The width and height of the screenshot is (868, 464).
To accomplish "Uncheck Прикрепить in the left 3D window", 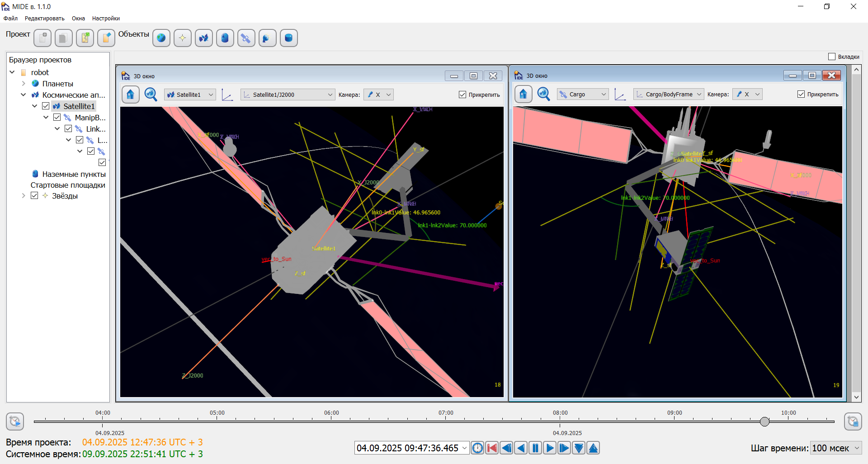I will [462, 95].
